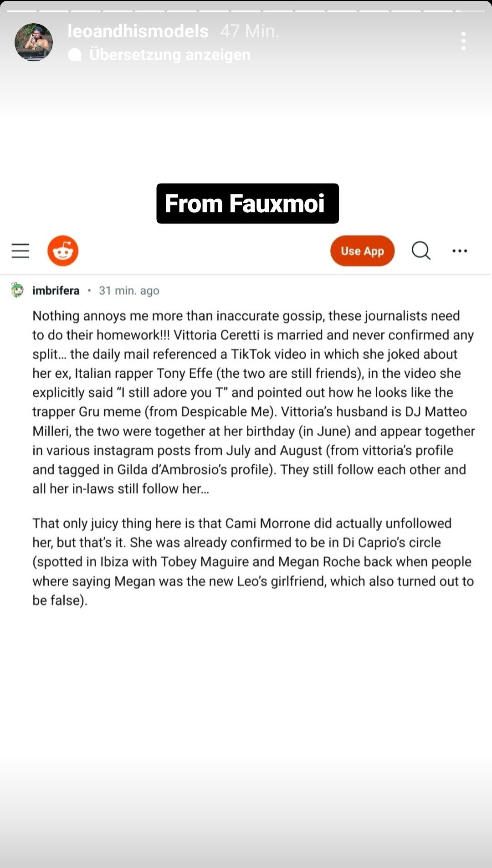
Task: Tap the '47 Min.' story timestamp
Action: click(x=250, y=31)
